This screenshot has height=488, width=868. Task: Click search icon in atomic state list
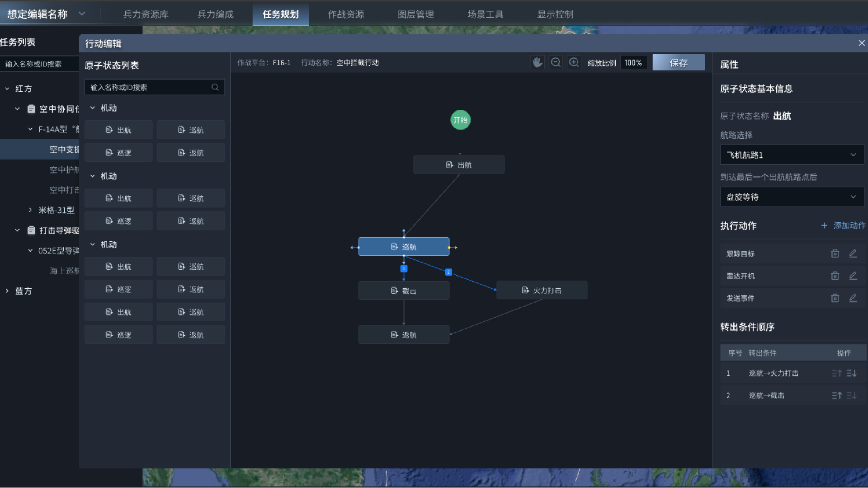(x=215, y=87)
